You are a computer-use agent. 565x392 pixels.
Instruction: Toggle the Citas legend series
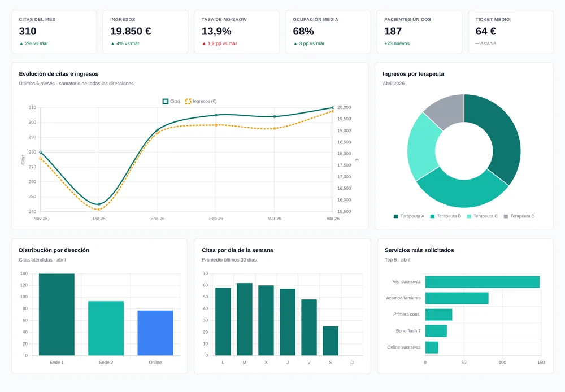172,101
